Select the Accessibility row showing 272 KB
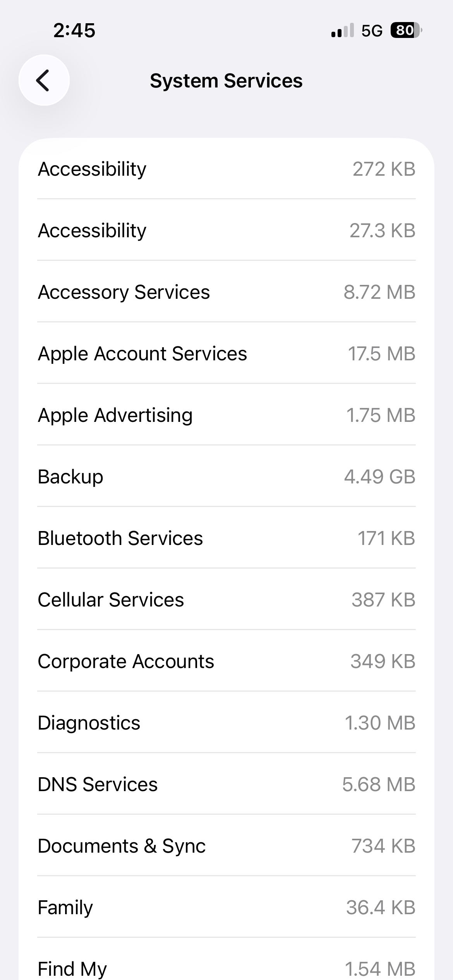This screenshot has width=453, height=980. (226, 169)
